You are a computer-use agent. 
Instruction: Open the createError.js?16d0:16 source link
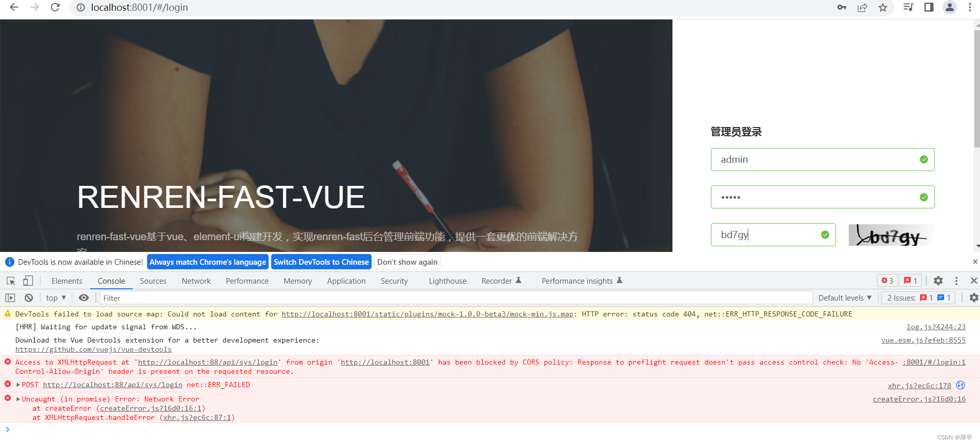pos(919,399)
